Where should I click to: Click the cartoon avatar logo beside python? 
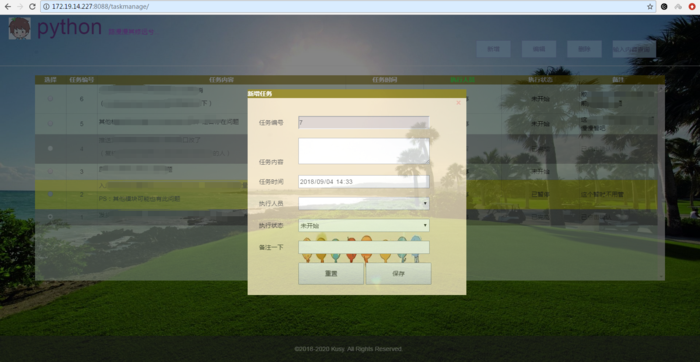(20, 28)
